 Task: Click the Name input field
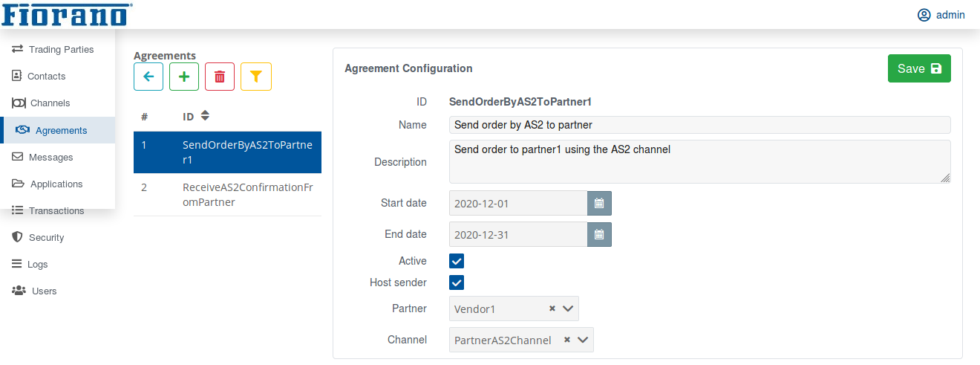click(699, 125)
